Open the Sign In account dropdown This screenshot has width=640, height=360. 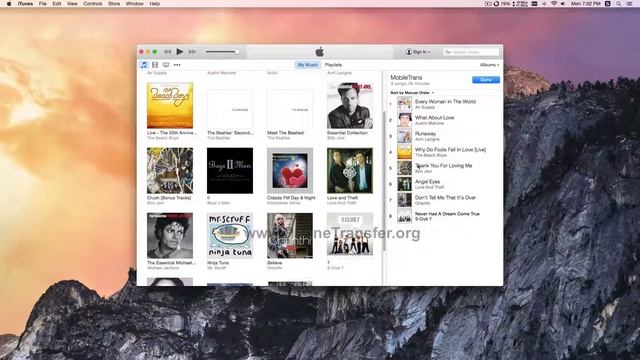click(418, 52)
